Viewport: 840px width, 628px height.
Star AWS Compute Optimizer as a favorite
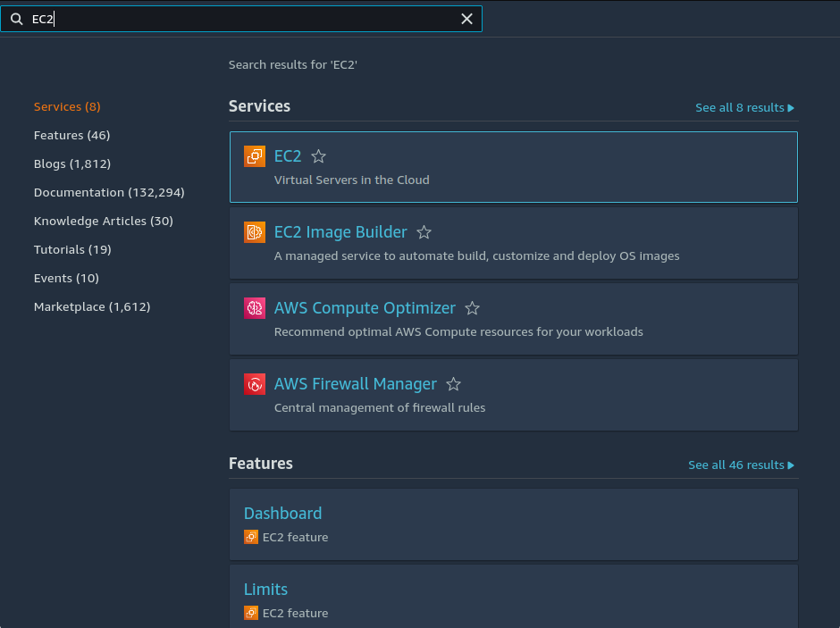[x=472, y=307]
